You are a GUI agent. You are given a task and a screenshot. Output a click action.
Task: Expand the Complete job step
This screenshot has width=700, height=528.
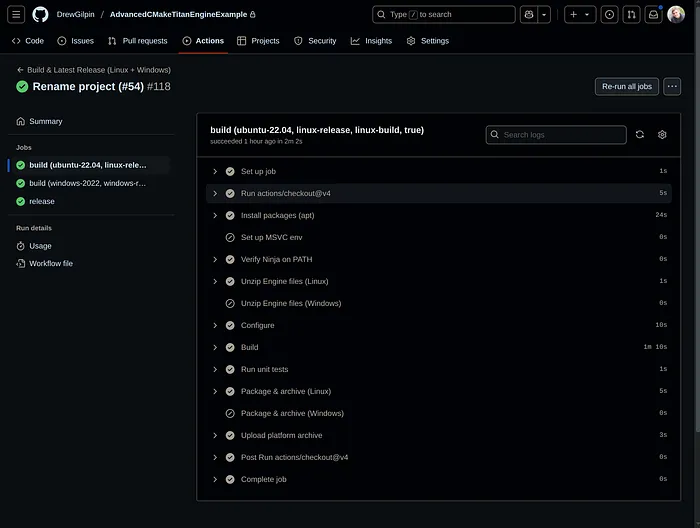439,479
